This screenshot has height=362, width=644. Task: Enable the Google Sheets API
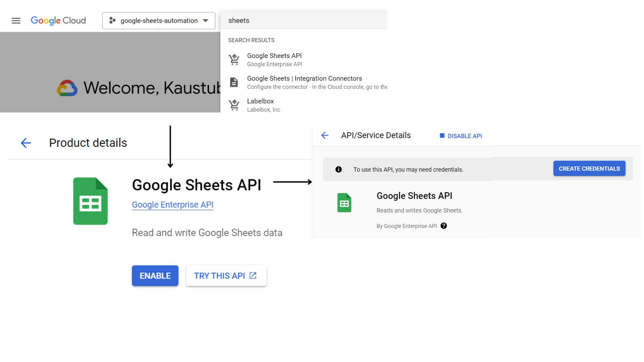tap(155, 276)
